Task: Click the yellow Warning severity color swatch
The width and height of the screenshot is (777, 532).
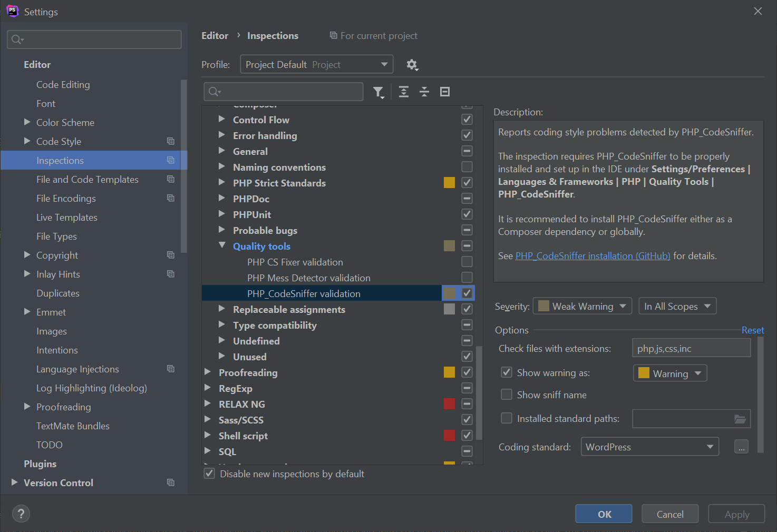Action: pyautogui.click(x=643, y=373)
